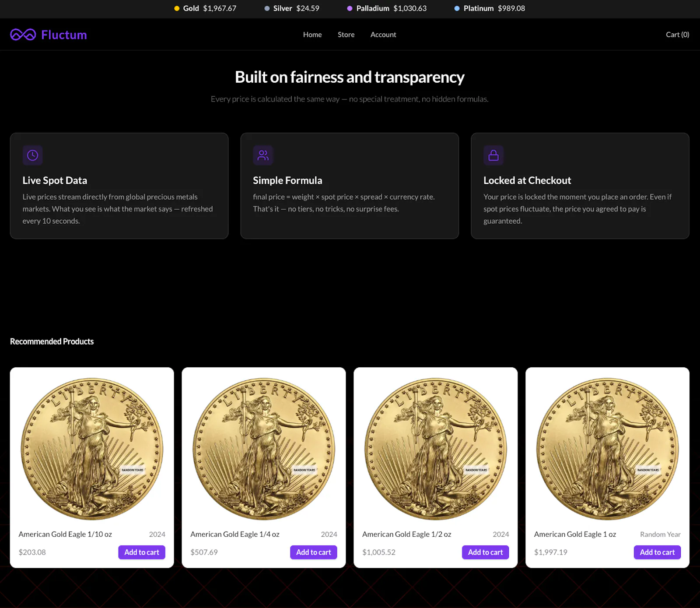
Task: Click the American Gold Eagle 1/10 oz title
Action: click(x=65, y=534)
